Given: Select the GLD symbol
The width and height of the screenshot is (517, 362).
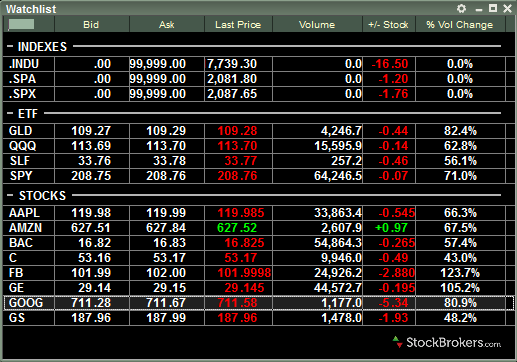Looking at the screenshot, I should pos(20,131).
